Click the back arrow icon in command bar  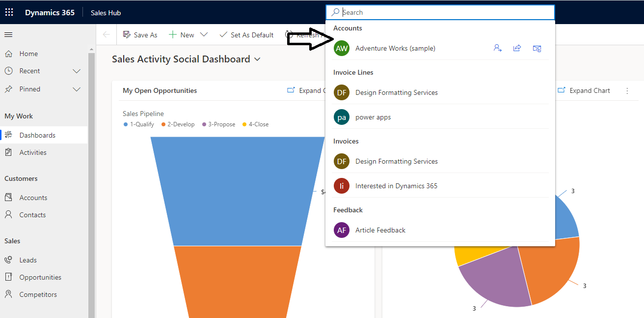[x=107, y=35]
